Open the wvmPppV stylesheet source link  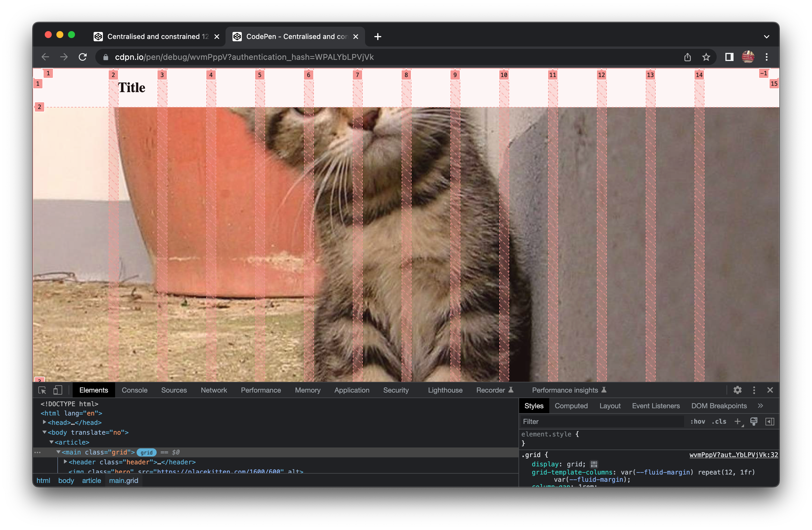pyautogui.click(x=733, y=455)
